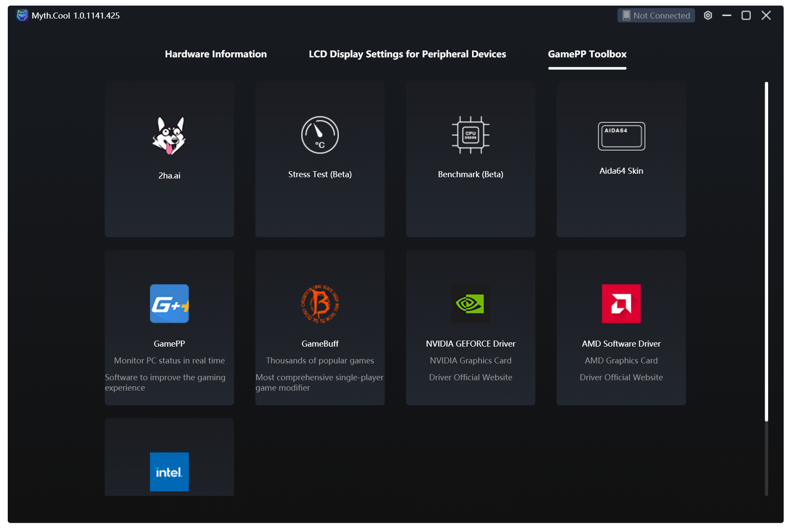Open the Benchmark CPU chip icon
The image size is (794, 532).
click(470, 135)
